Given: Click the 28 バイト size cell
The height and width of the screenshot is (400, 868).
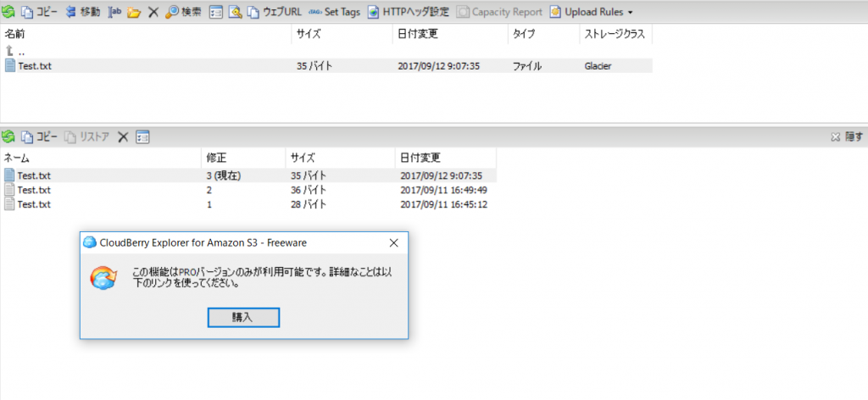Looking at the screenshot, I should [x=309, y=204].
